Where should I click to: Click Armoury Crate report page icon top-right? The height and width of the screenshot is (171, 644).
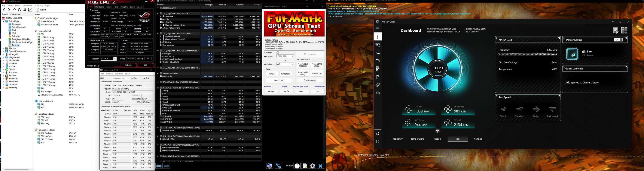pos(616,30)
